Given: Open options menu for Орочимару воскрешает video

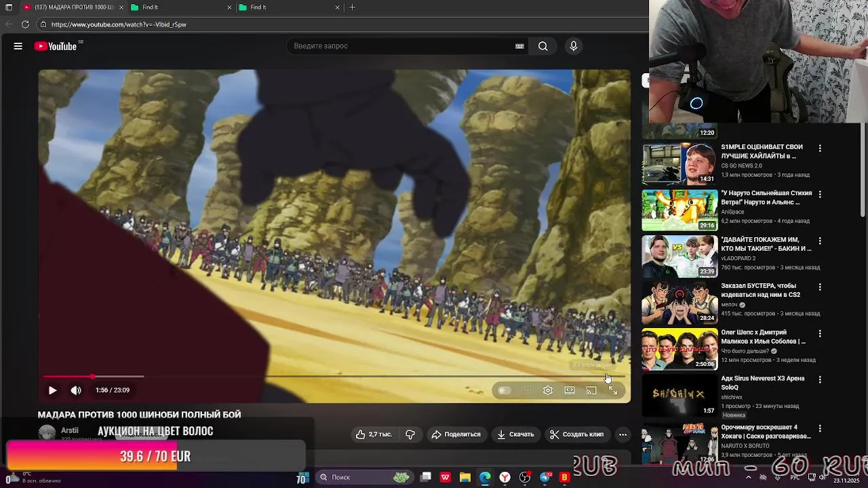Looking at the screenshot, I should [x=820, y=428].
